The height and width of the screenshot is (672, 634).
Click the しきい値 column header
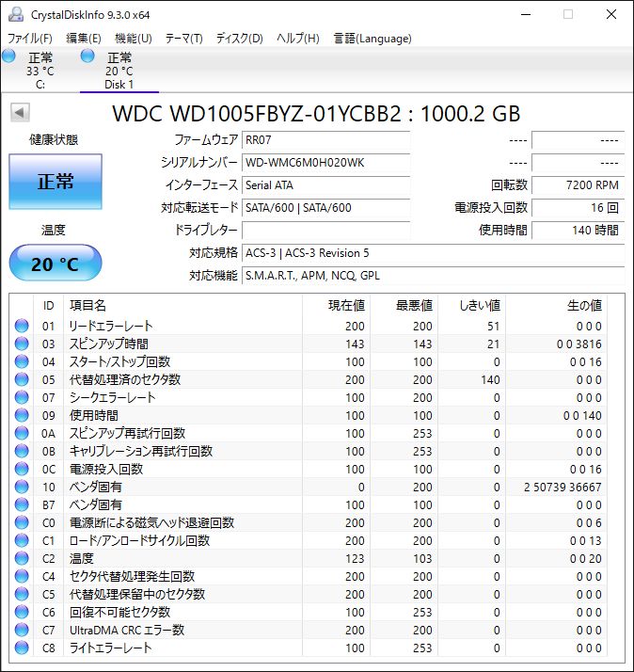click(x=471, y=306)
